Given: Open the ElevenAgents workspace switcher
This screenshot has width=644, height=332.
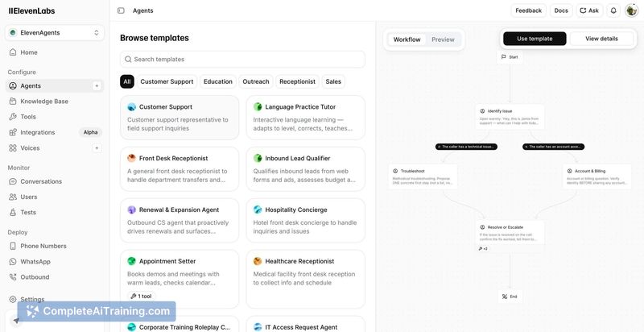Looking at the screenshot, I should (55, 33).
